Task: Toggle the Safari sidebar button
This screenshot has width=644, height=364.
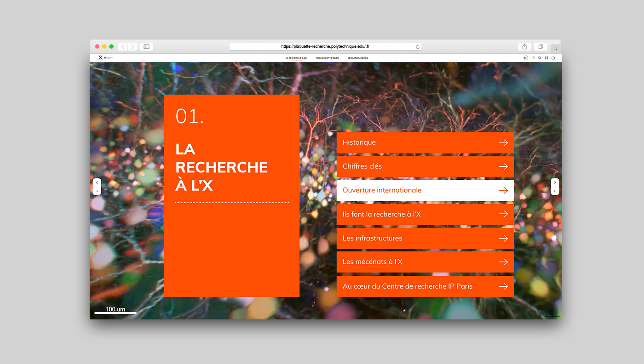Action: (x=146, y=46)
